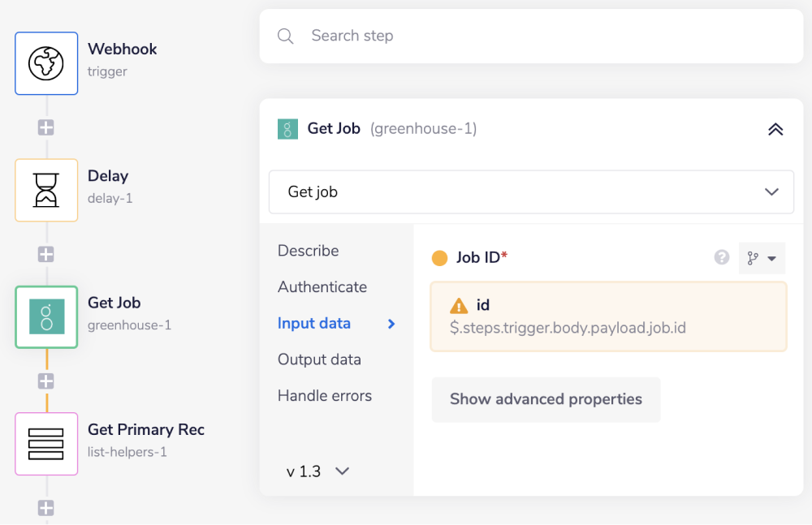Screen dimensions: 812x525
Task: Select the Get Job greenhouse step icon
Action: 46,316
